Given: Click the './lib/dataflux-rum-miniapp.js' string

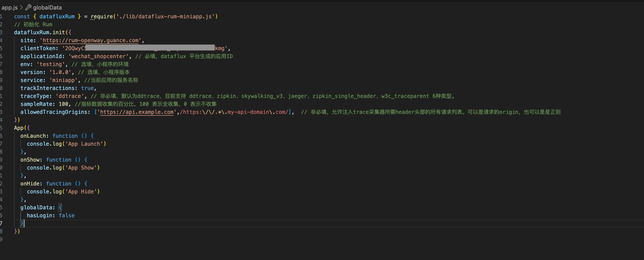Looking at the screenshot, I should tap(165, 16).
